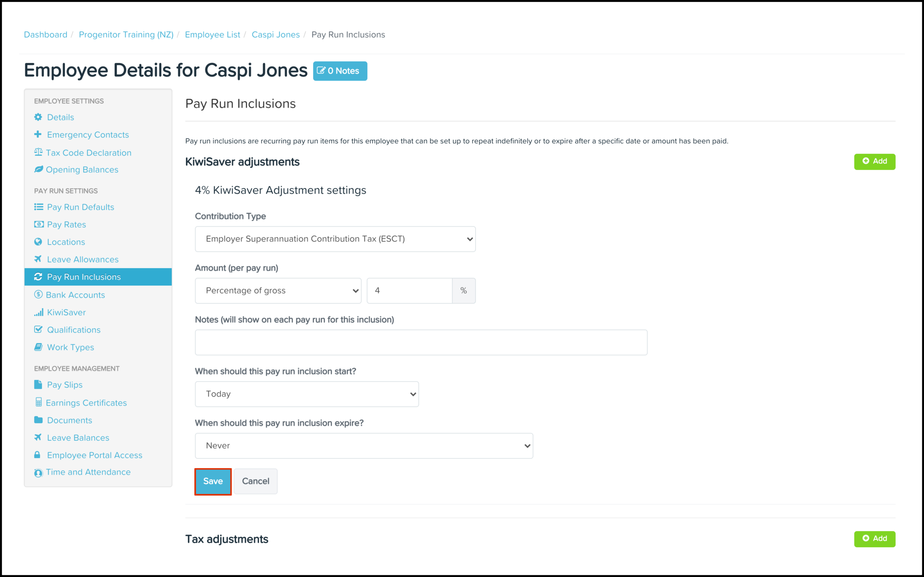Click the scales icon for Tax Code Declaration
The width and height of the screenshot is (924, 577).
click(38, 152)
